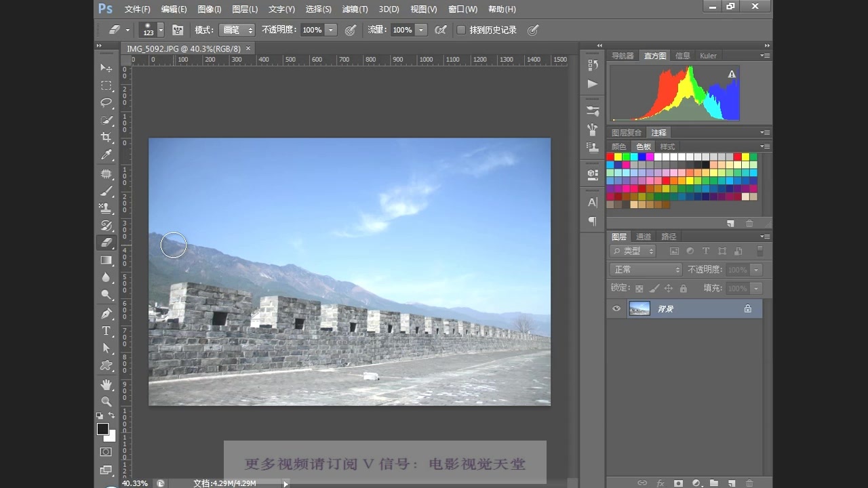Switch to the 通道 tab
The width and height of the screenshot is (868, 488).
coord(644,237)
